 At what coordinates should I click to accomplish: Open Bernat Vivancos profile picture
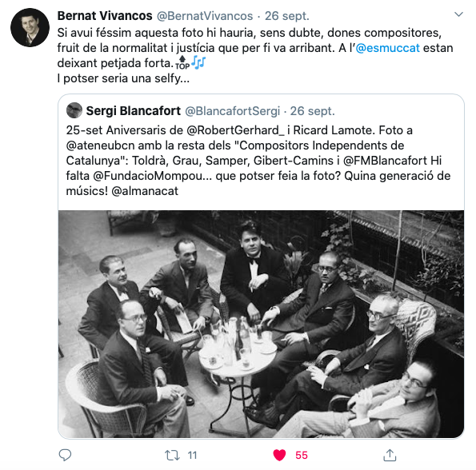pyautogui.click(x=30, y=27)
